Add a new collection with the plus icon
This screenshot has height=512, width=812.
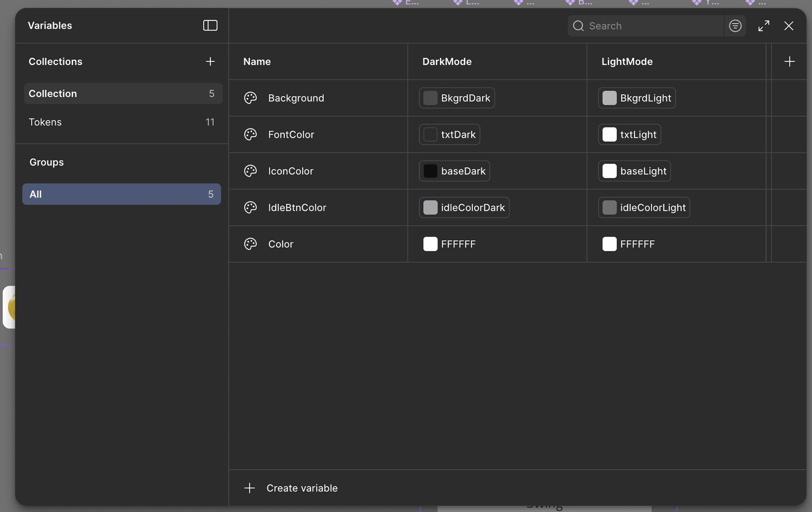click(x=210, y=61)
